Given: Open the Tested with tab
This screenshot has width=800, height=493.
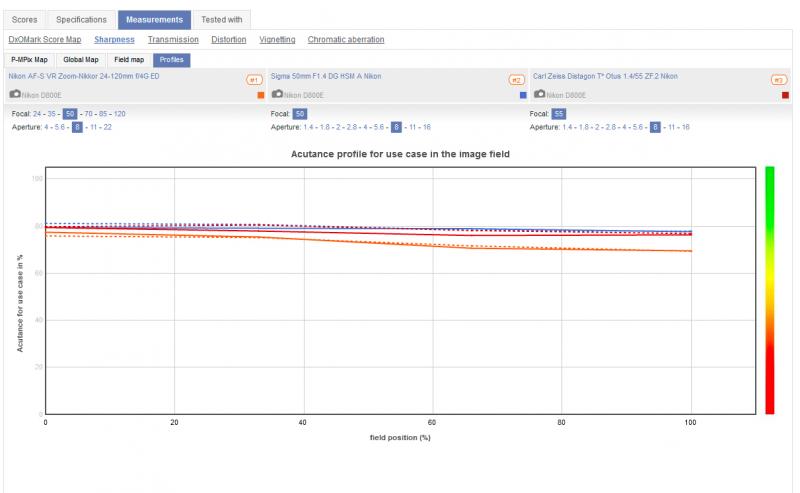Looking at the screenshot, I should (x=221, y=20).
